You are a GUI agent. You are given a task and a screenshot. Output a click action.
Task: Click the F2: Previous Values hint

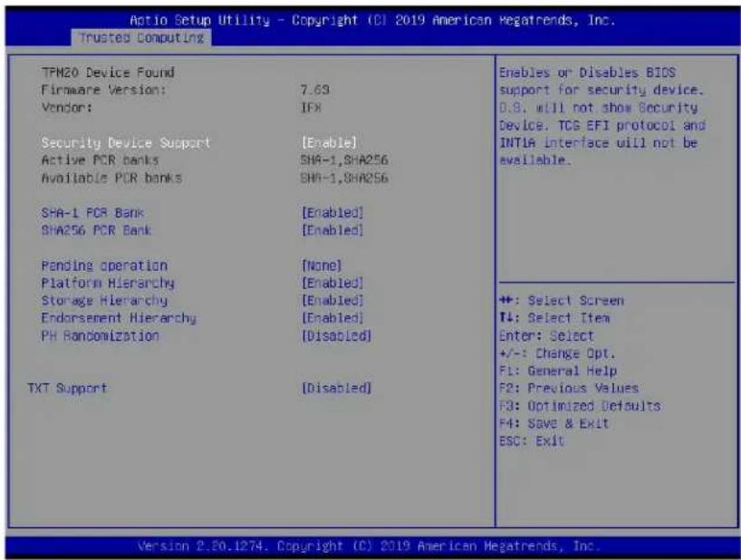[x=569, y=388]
